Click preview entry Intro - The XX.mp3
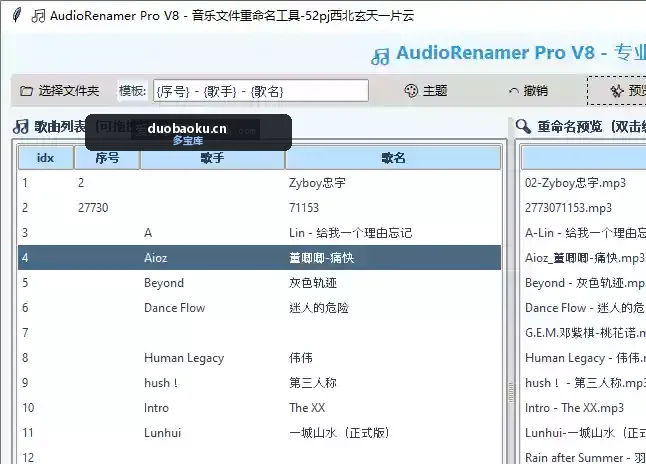646x464 pixels. [x=574, y=408]
